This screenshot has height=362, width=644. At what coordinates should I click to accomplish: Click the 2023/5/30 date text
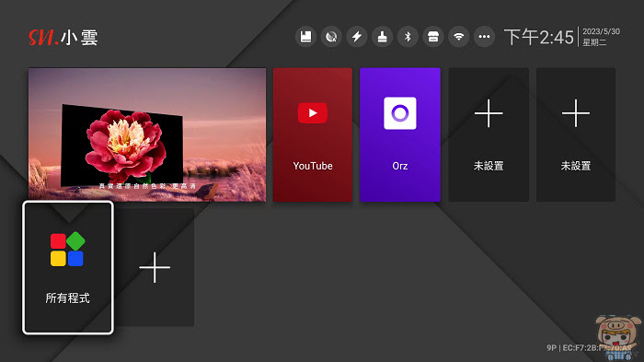(601, 31)
